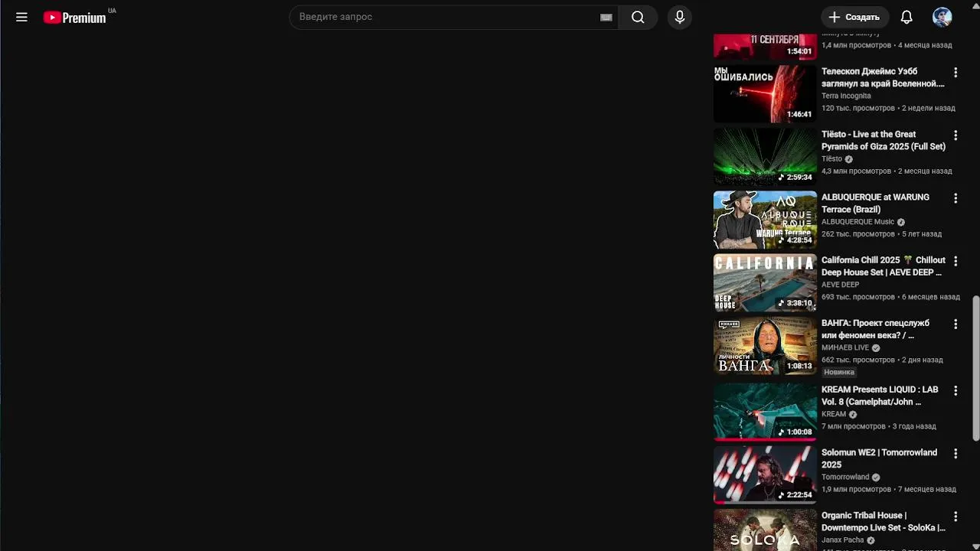Viewport: 980px width, 551px height.
Task: Open title ВАНГА: Проект спецслужб
Action: (x=875, y=329)
